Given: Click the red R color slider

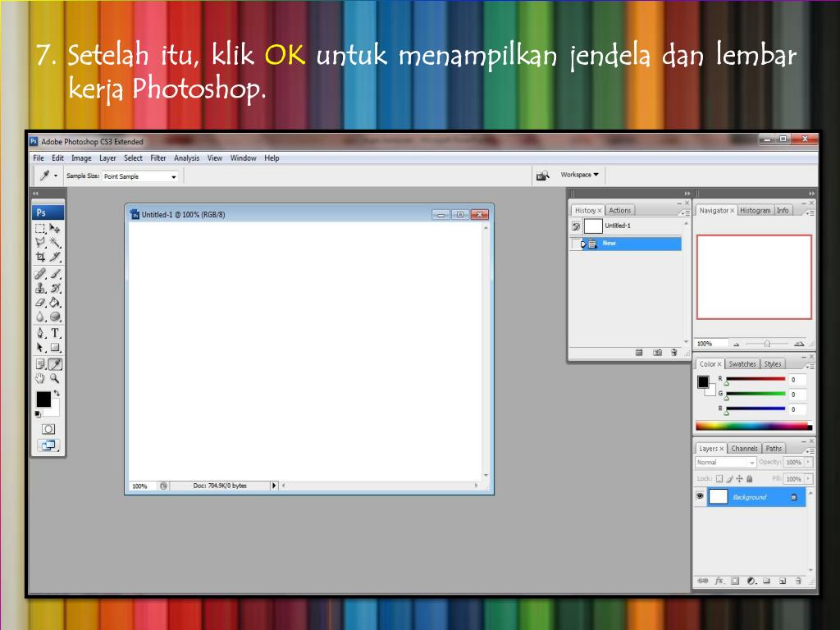Looking at the screenshot, I should [x=756, y=379].
